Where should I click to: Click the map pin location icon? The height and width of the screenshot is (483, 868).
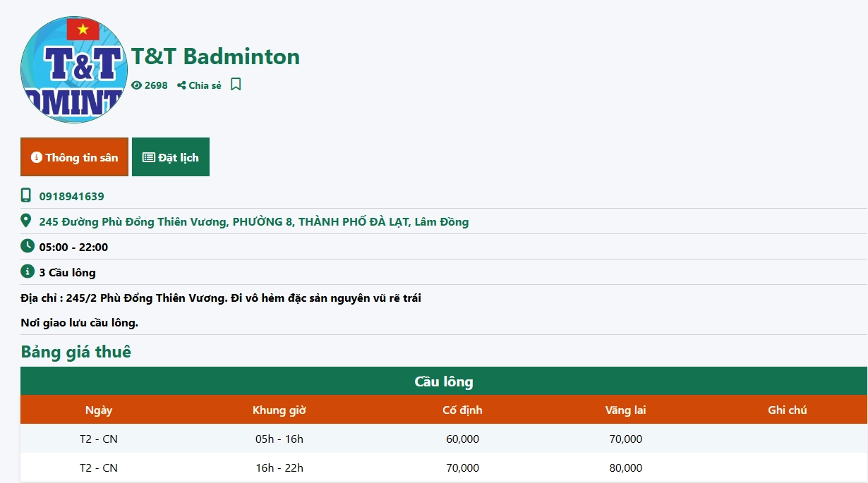26,221
